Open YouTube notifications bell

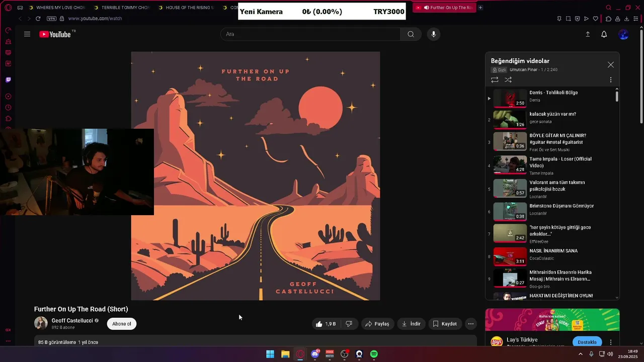point(604,34)
